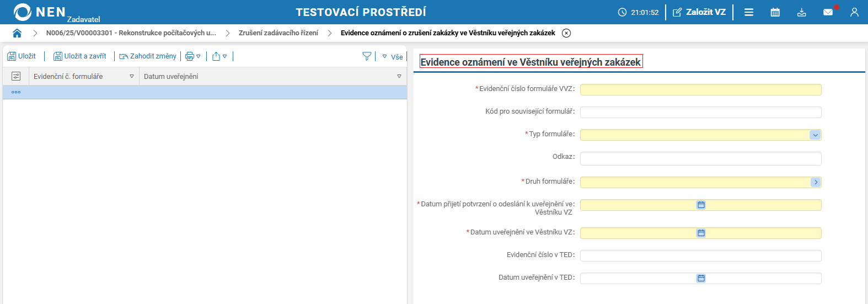This screenshot has width=868, height=304.
Task: Open the export options dropdown
Action: 219,56
